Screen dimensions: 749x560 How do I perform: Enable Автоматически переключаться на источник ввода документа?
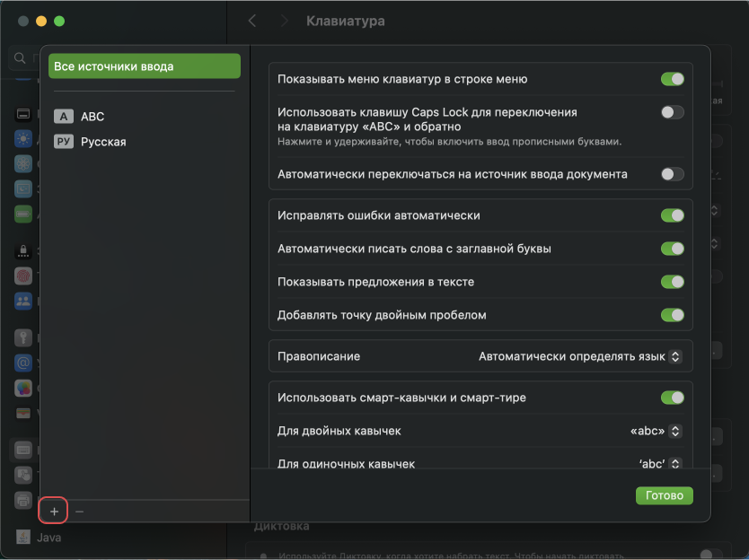672,174
